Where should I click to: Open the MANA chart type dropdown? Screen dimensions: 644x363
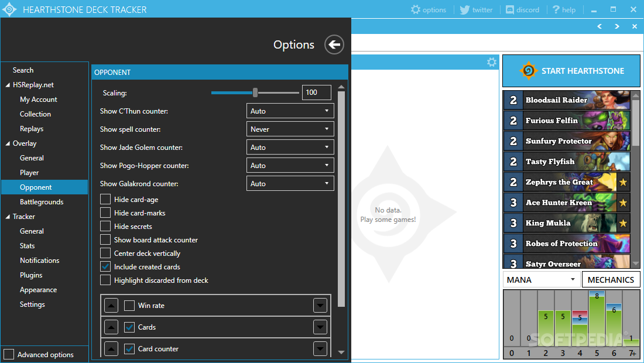pyautogui.click(x=542, y=280)
